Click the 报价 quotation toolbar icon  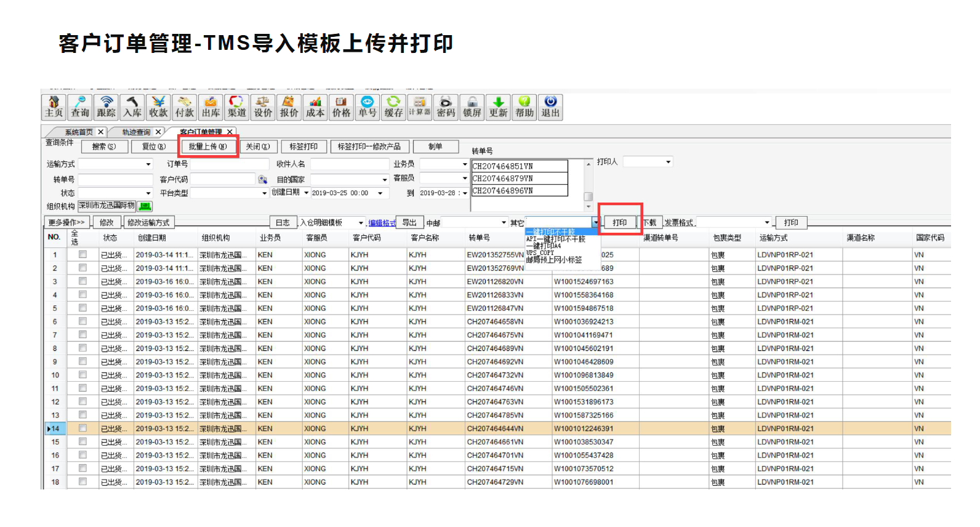click(x=289, y=107)
